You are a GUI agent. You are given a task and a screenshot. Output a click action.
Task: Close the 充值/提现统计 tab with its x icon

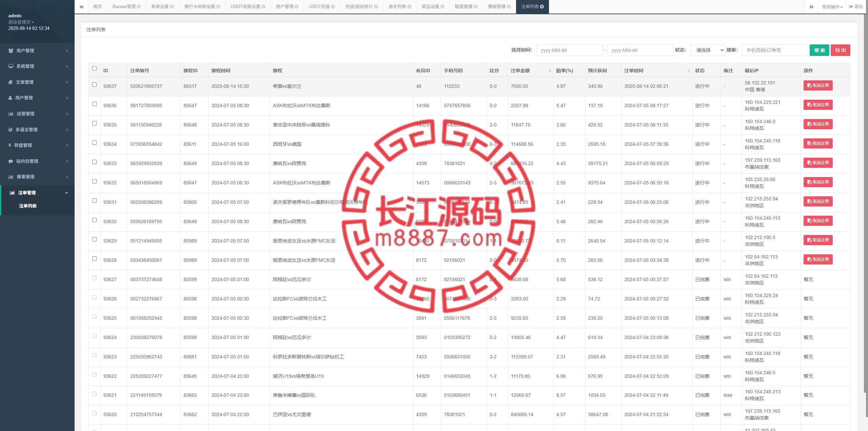coord(376,7)
